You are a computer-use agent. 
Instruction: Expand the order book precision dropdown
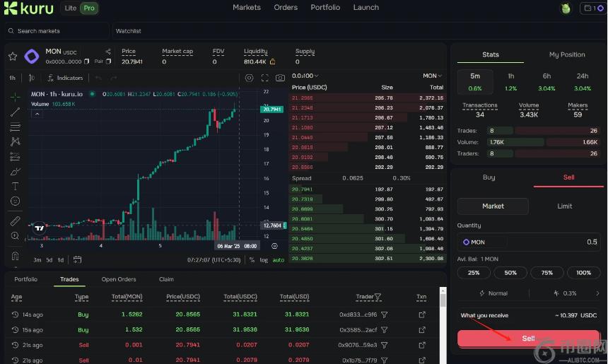tap(305, 76)
